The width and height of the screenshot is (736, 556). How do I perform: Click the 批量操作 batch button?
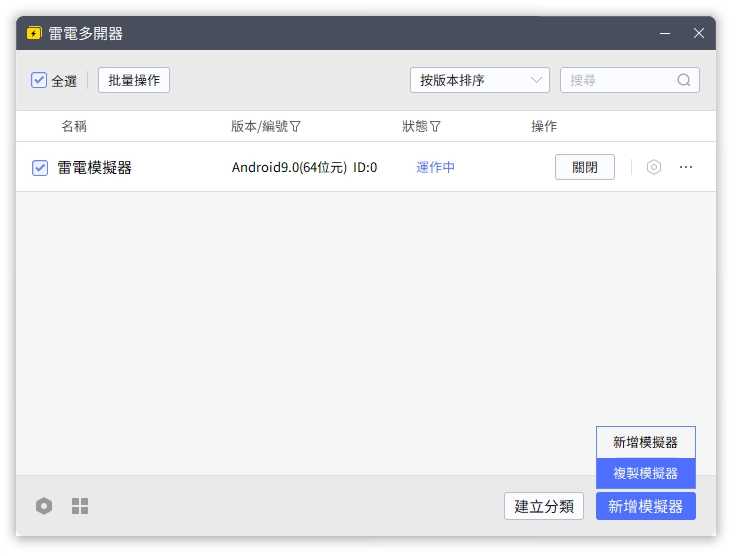[134, 80]
